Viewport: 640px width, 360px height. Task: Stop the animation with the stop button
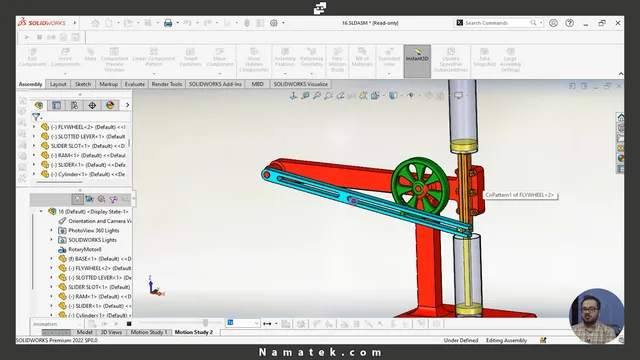click(129, 324)
